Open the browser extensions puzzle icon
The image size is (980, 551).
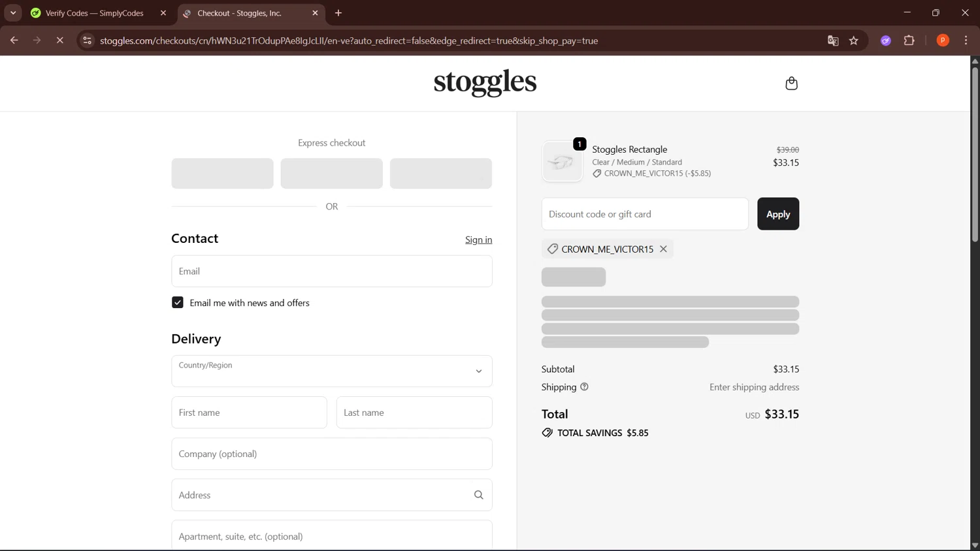tap(909, 40)
